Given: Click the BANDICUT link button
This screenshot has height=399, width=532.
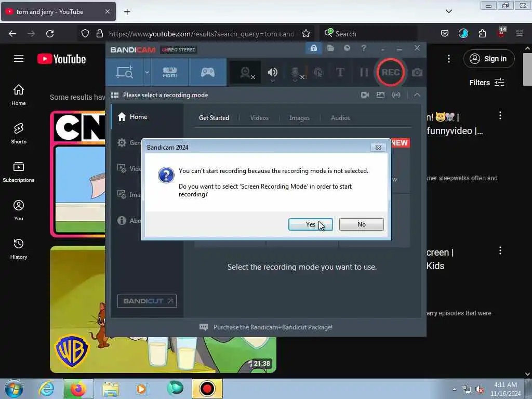Looking at the screenshot, I should click(147, 301).
